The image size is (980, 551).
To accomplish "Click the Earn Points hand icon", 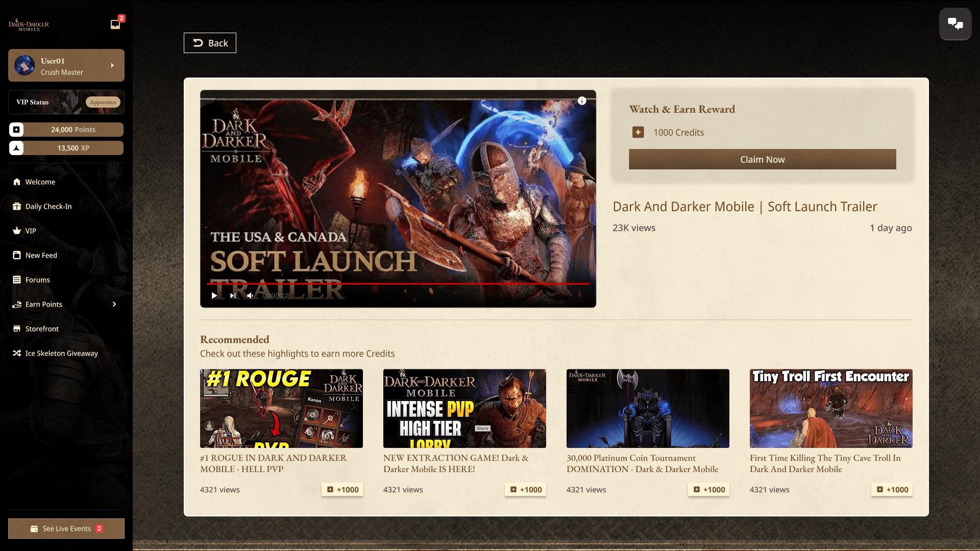I will coord(17,305).
